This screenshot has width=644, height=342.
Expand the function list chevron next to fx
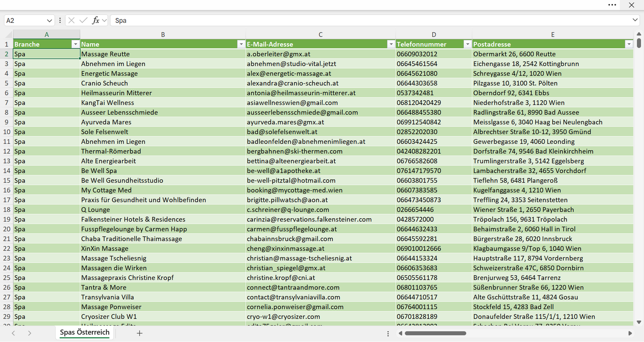coord(104,20)
